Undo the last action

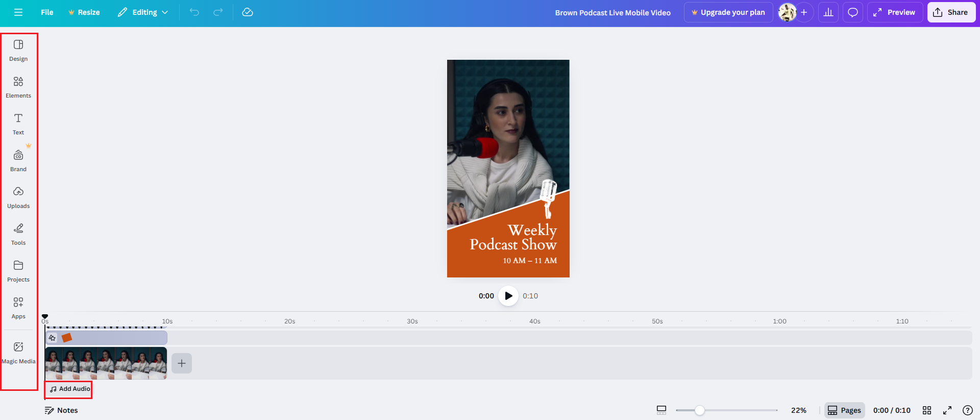[x=194, y=12]
